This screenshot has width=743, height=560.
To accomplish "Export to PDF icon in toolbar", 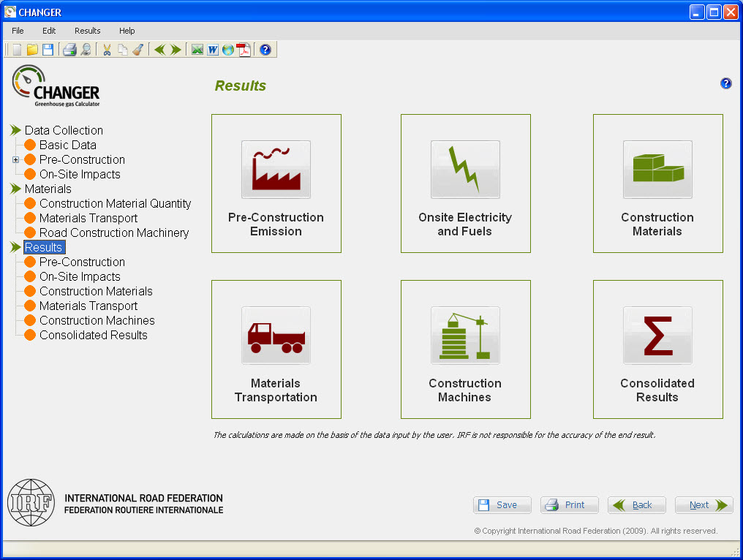I will (x=244, y=50).
